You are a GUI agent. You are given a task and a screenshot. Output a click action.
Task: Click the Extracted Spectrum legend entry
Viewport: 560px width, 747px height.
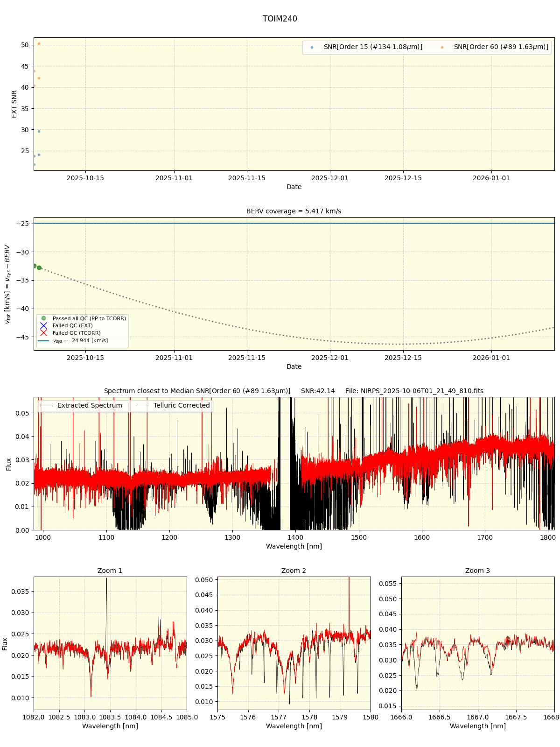(x=81, y=405)
